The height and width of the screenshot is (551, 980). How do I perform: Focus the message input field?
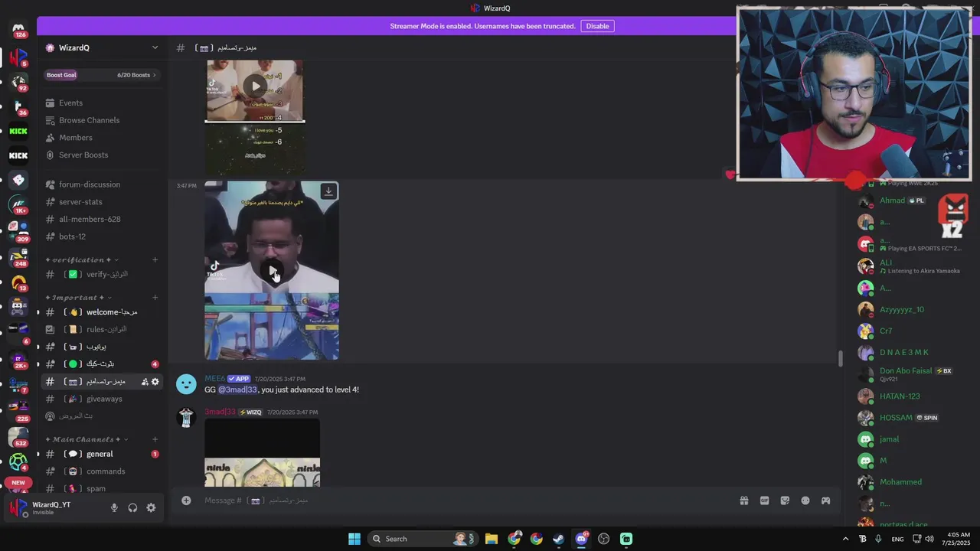(x=467, y=500)
